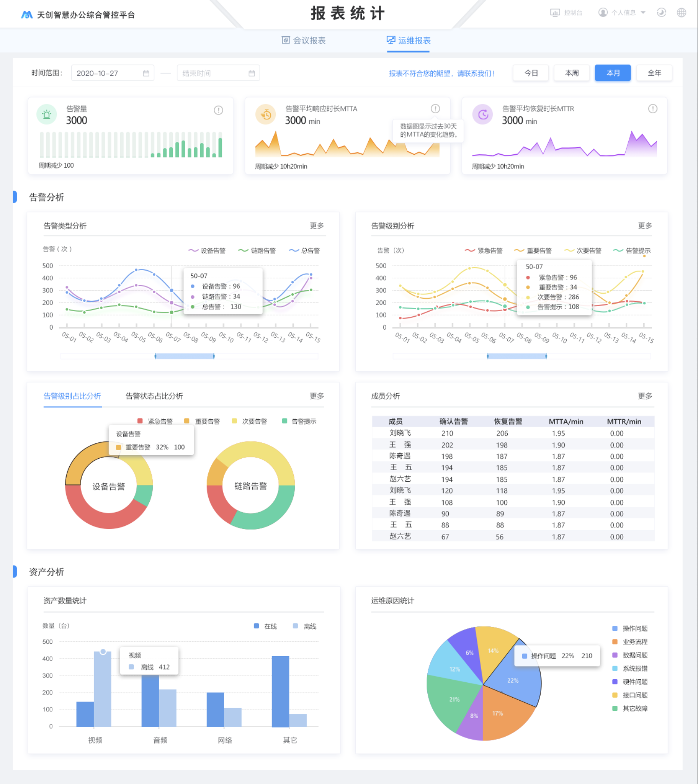Switch to 会议报表 tab

304,41
